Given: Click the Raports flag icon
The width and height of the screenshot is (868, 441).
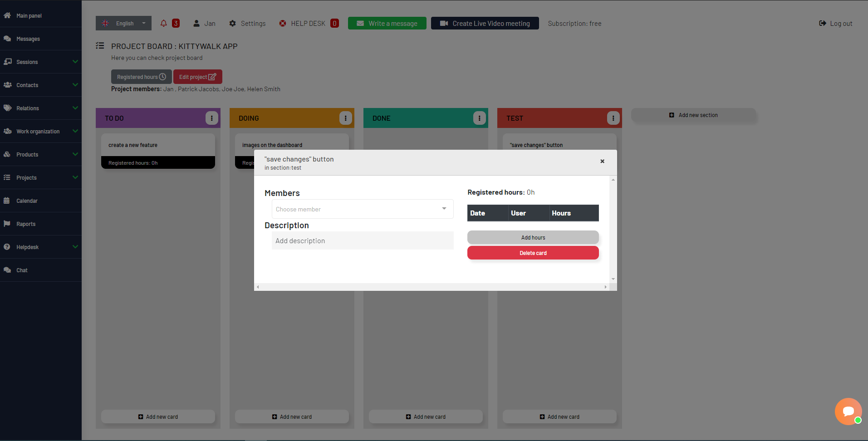Looking at the screenshot, I should (7, 223).
